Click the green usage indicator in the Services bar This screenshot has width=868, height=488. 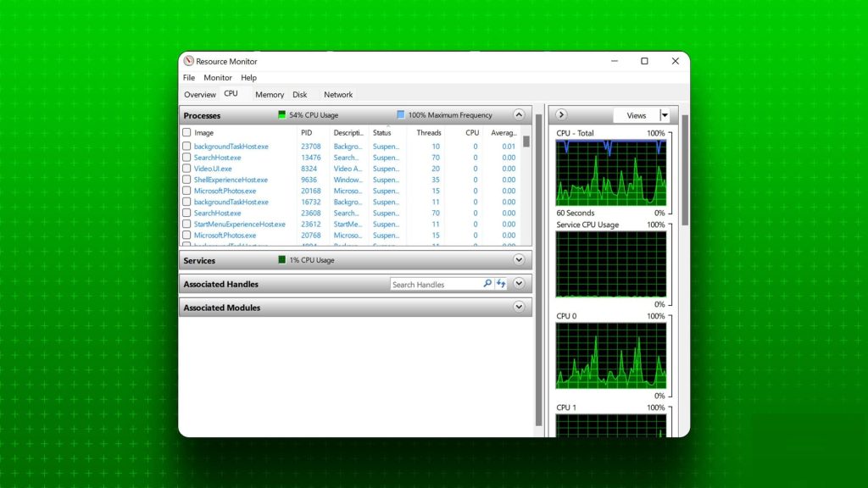[x=281, y=260]
